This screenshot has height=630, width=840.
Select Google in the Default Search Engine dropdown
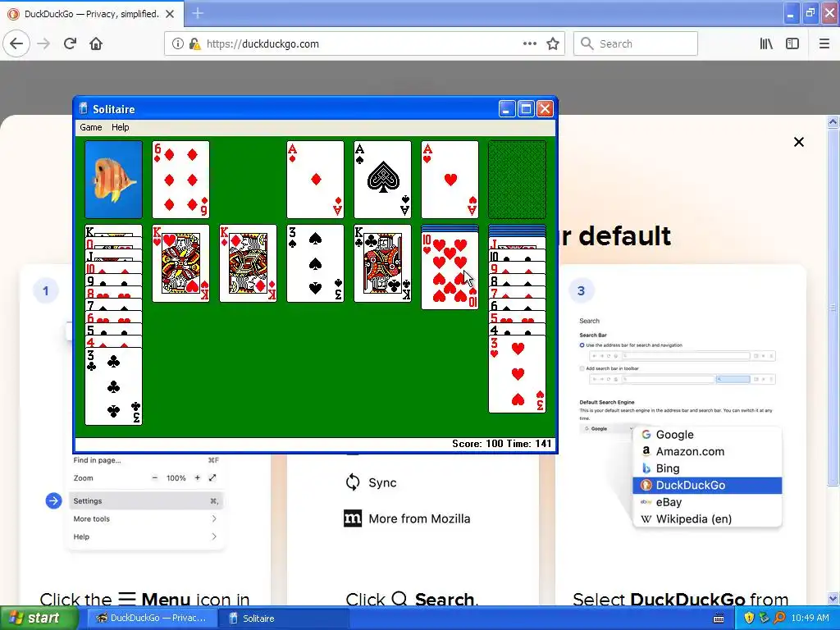coord(606,428)
